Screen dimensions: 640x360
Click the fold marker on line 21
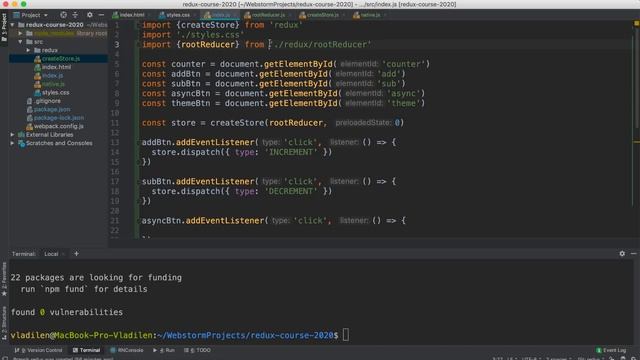[x=138, y=221]
